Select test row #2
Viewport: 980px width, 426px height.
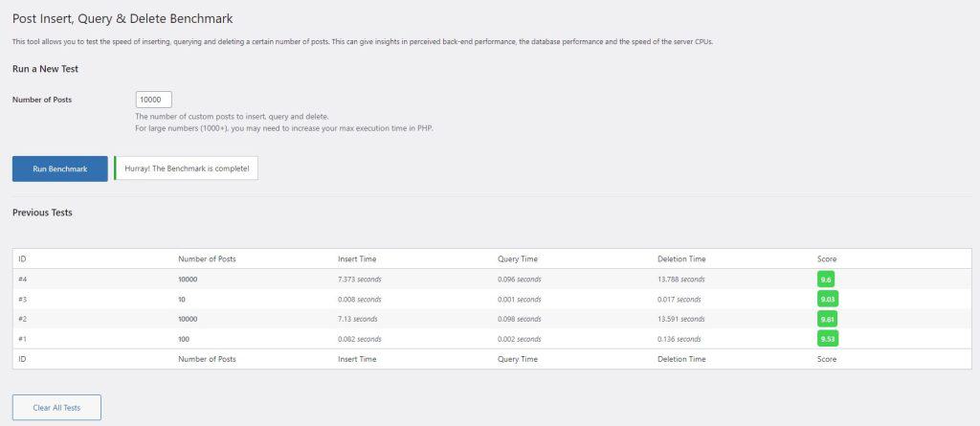click(x=492, y=319)
